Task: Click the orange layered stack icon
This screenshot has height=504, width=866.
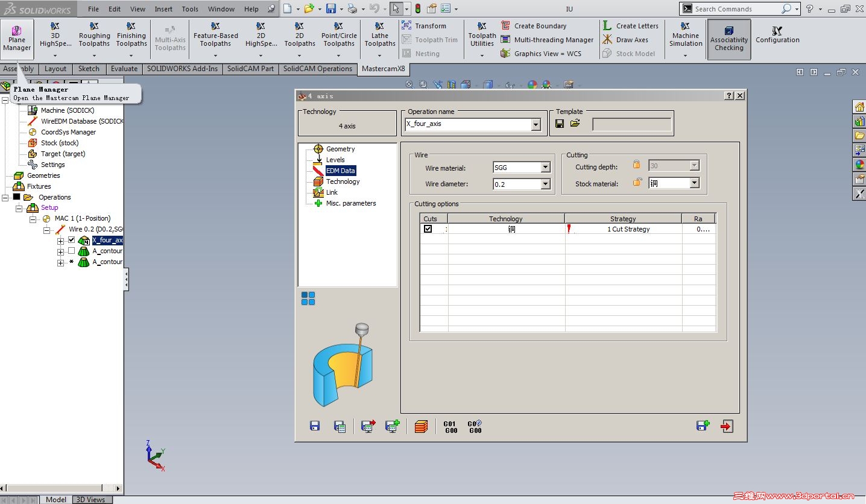Action: 421,426
